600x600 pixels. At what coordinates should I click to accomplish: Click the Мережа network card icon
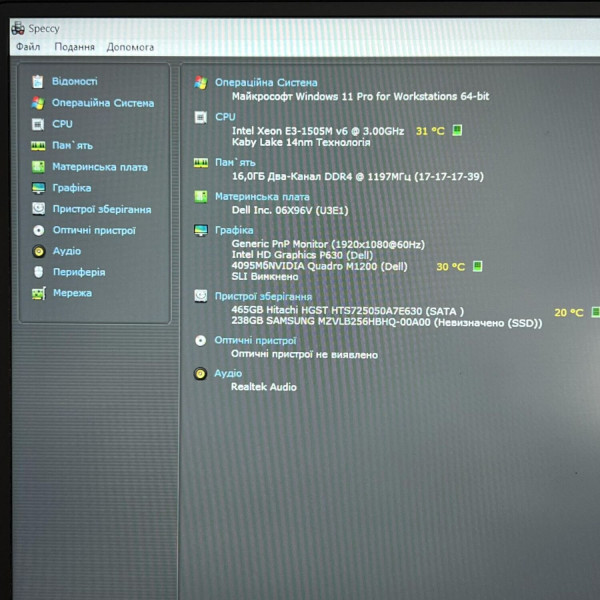39,293
